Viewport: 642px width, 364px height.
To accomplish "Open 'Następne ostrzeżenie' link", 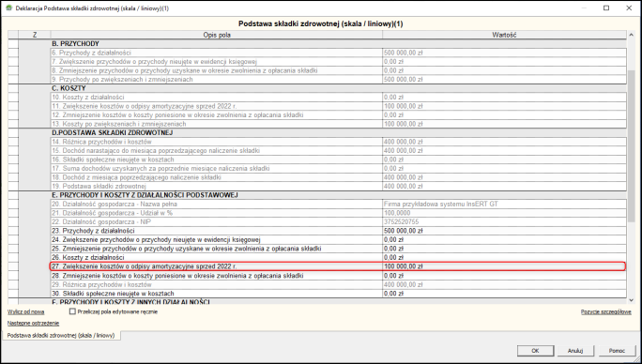I will click(33, 323).
